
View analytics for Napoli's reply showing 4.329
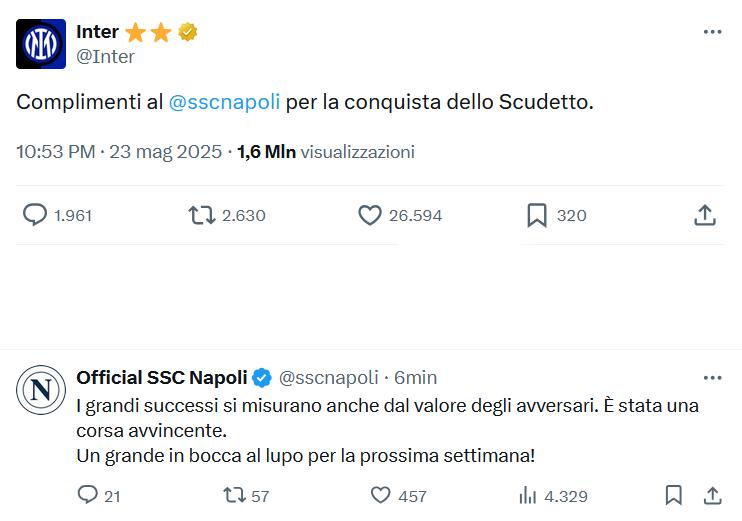pyautogui.click(x=528, y=495)
